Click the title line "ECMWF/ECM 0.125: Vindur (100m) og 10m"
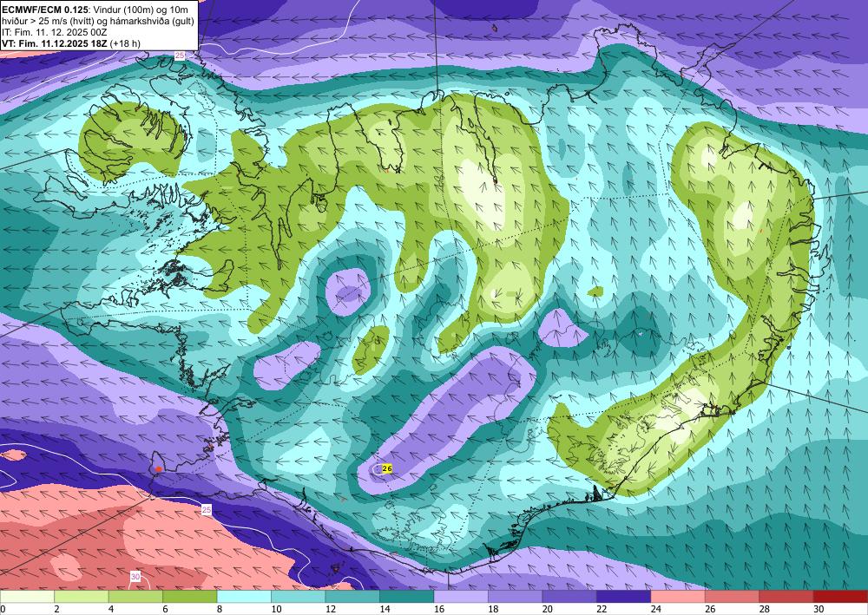This screenshot has height=615, width=868. click(95, 10)
